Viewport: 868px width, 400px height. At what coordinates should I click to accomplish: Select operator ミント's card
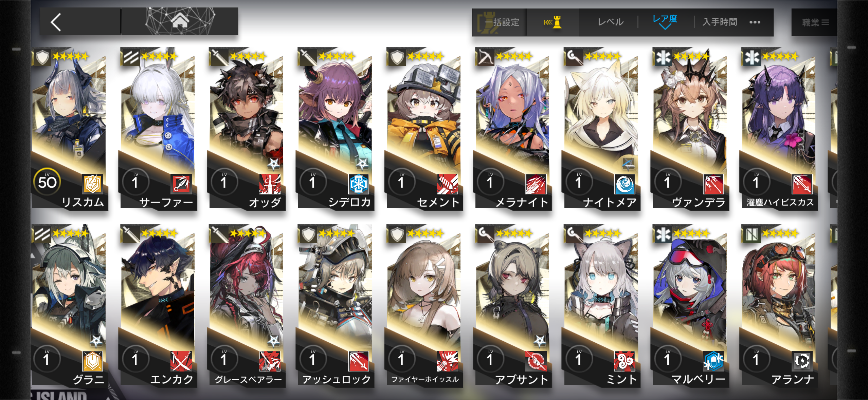point(602,305)
